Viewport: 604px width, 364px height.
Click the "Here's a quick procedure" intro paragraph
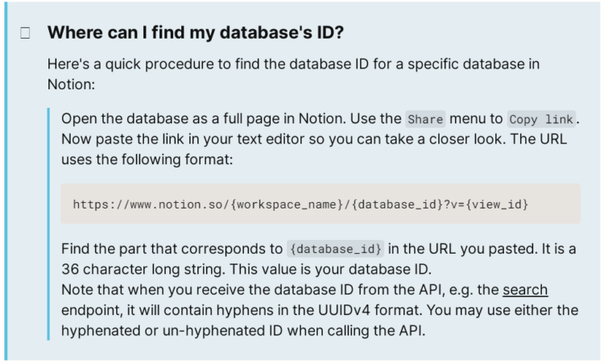[293, 73]
